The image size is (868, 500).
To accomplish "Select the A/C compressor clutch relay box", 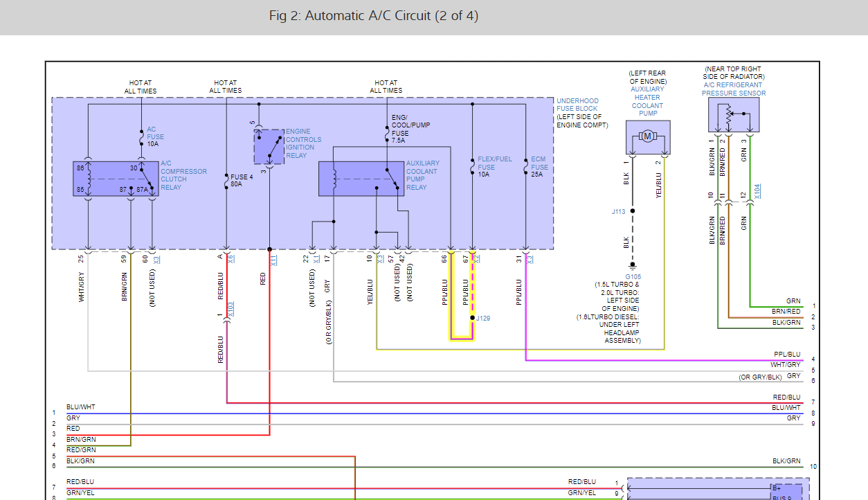I will tap(116, 179).
